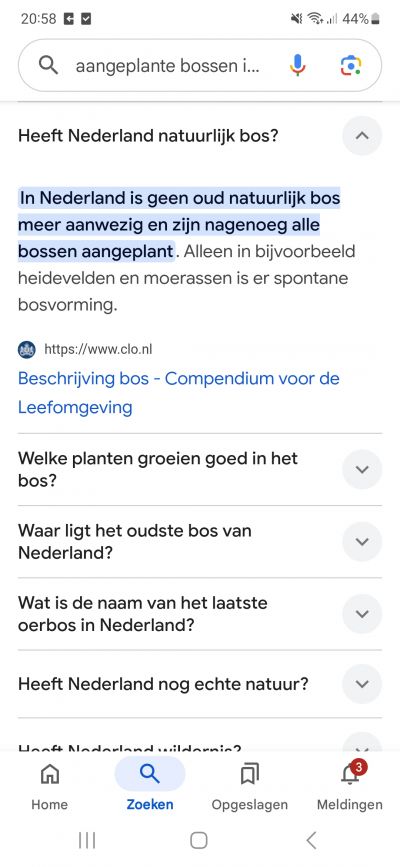Go to Home tab
The height and width of the screenshot is (867, 400).
pyautogui.click(x=49, y=786)
